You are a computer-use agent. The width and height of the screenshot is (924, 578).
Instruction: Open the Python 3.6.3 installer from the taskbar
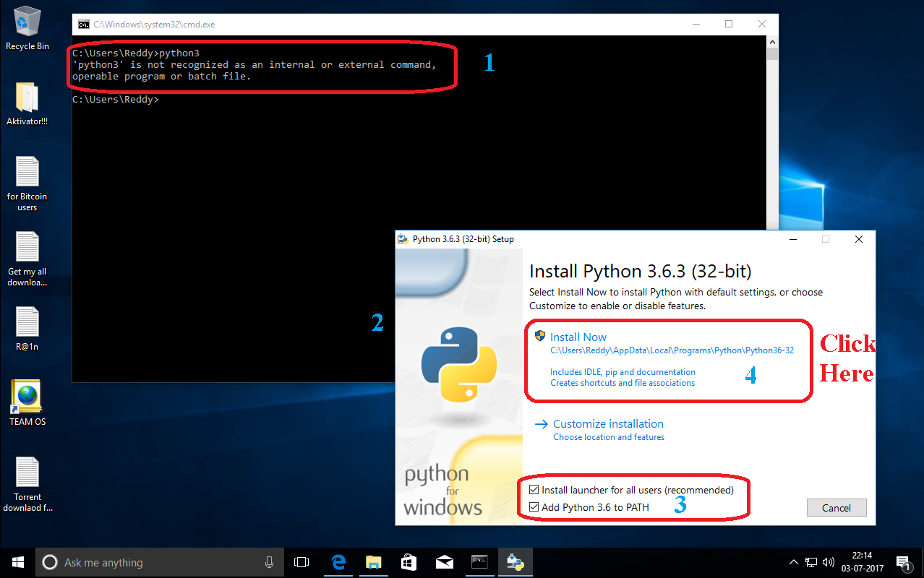click(515, 561)
